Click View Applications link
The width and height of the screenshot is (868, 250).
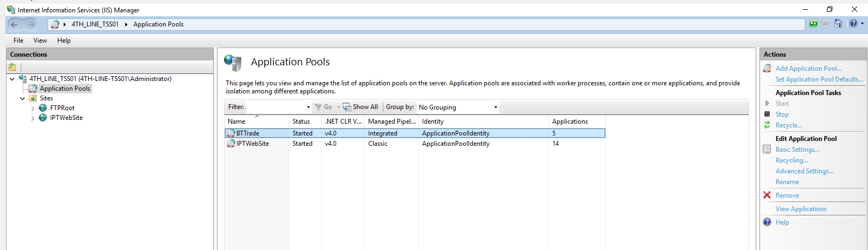(801, 209)
